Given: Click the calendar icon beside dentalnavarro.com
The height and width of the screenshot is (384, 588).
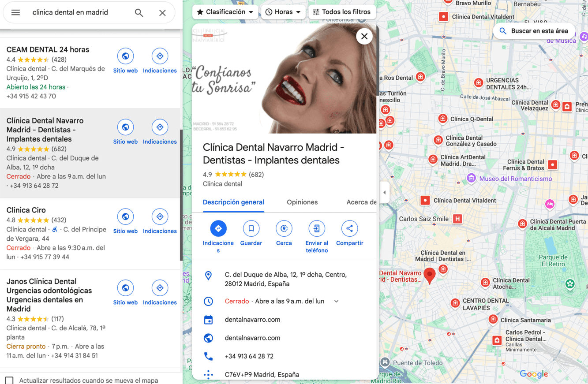Looking at the screenshot, I should 208,320.
